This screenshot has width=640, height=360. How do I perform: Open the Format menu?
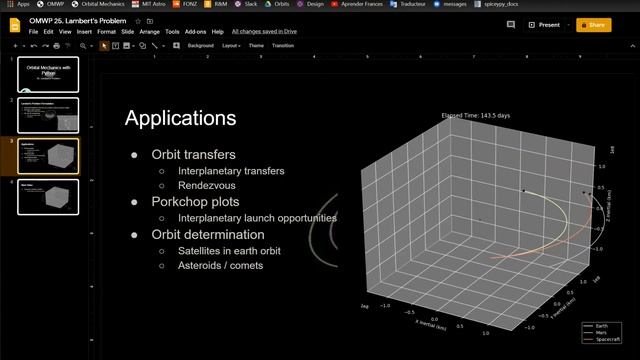pos(107,32)
